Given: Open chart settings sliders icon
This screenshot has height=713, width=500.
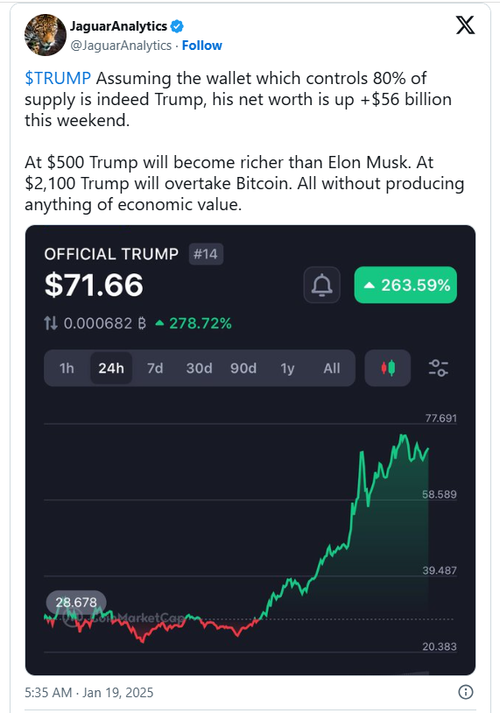Looking at the screenshot, I should coord(438,368).
